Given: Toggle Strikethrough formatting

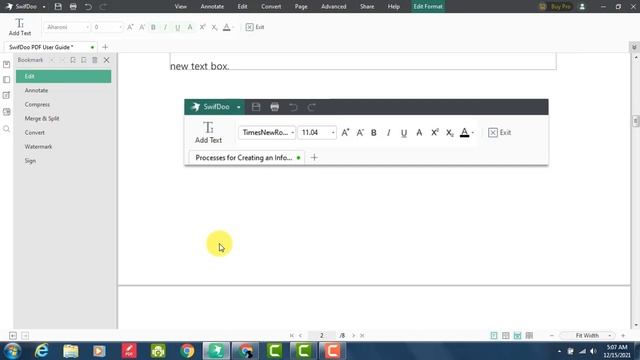Looking at the screenshot, I should point(190,27).
